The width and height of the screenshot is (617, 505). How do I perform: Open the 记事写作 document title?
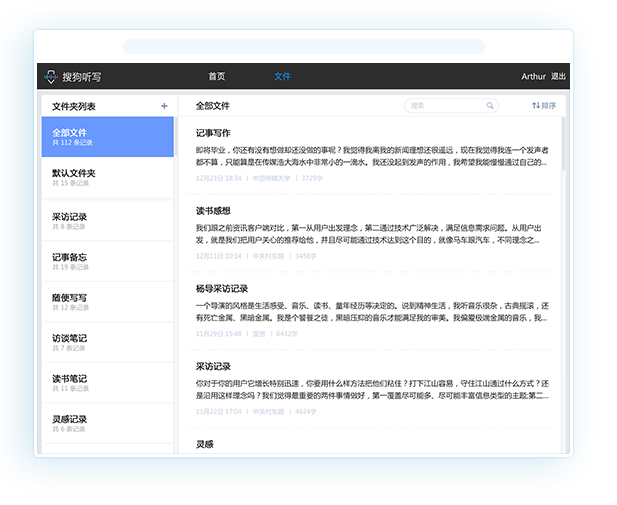213,133
